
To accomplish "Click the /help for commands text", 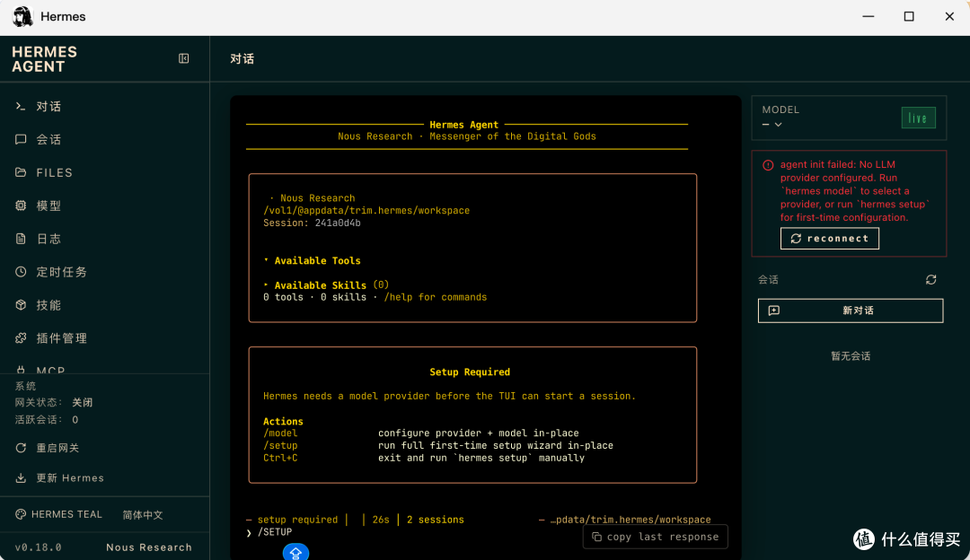I will [x=436, y=297].
